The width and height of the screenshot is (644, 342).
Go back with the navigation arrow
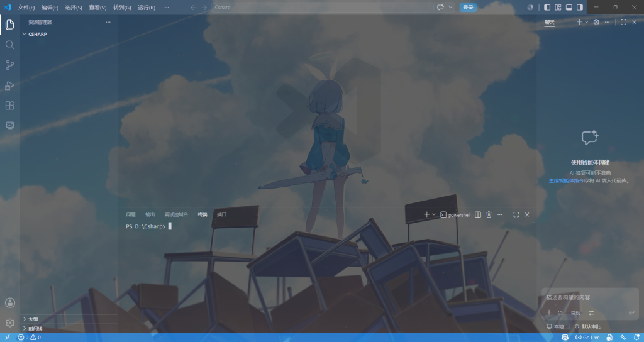[193, 8]
